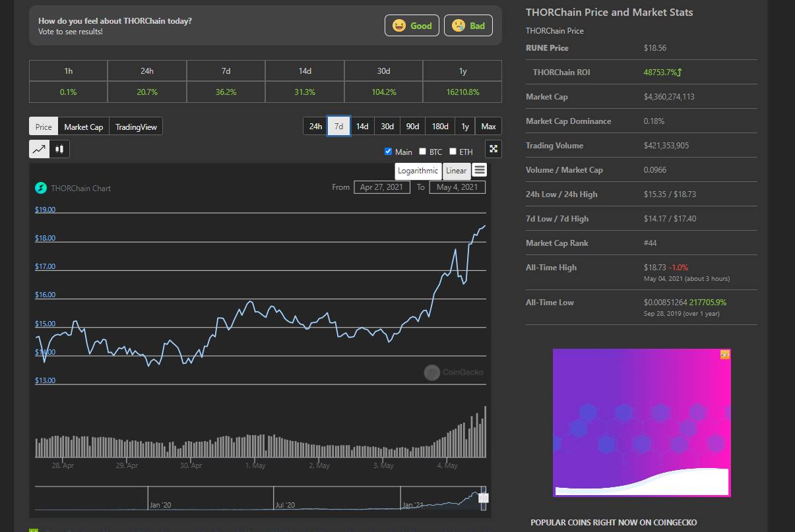
Task: Click the Market Cap Dominance 0.18% value
Action: pos(654,121)
